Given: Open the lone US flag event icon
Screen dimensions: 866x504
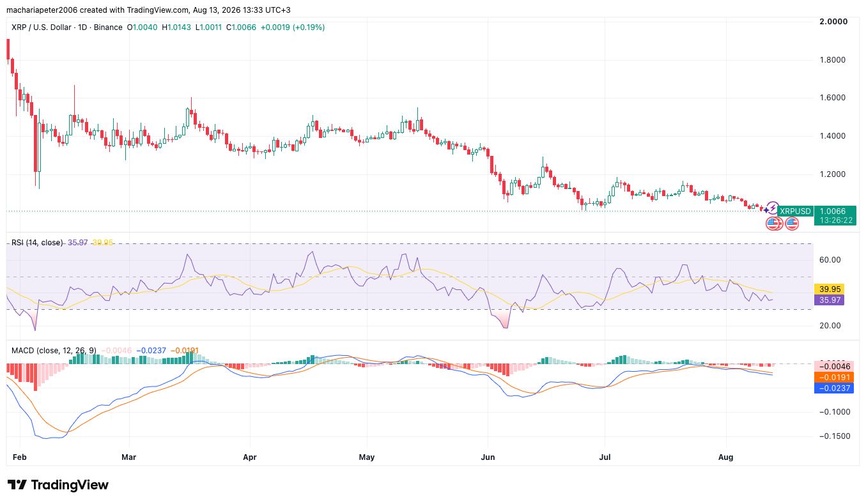Looking at the screenshot, I should [792, 224].
